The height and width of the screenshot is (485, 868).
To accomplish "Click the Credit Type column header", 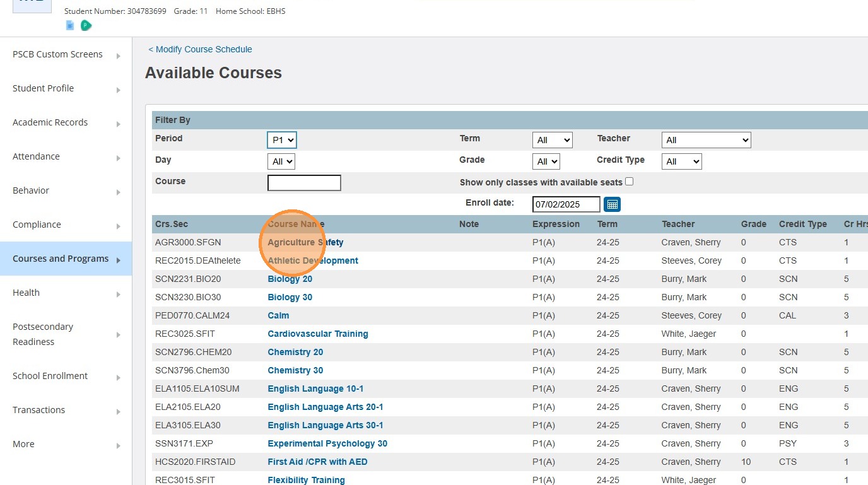I will tap(802, 224).
